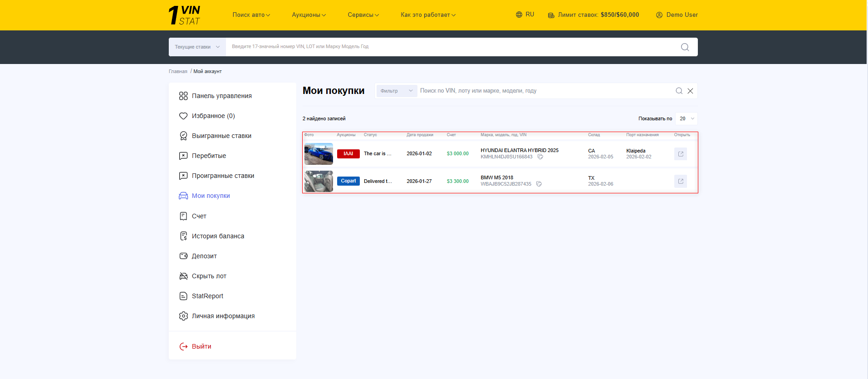Screen dimensions: 868x379
Task: Go to Выигранные ставки in sidebar
Action: [x=221, y=136]
